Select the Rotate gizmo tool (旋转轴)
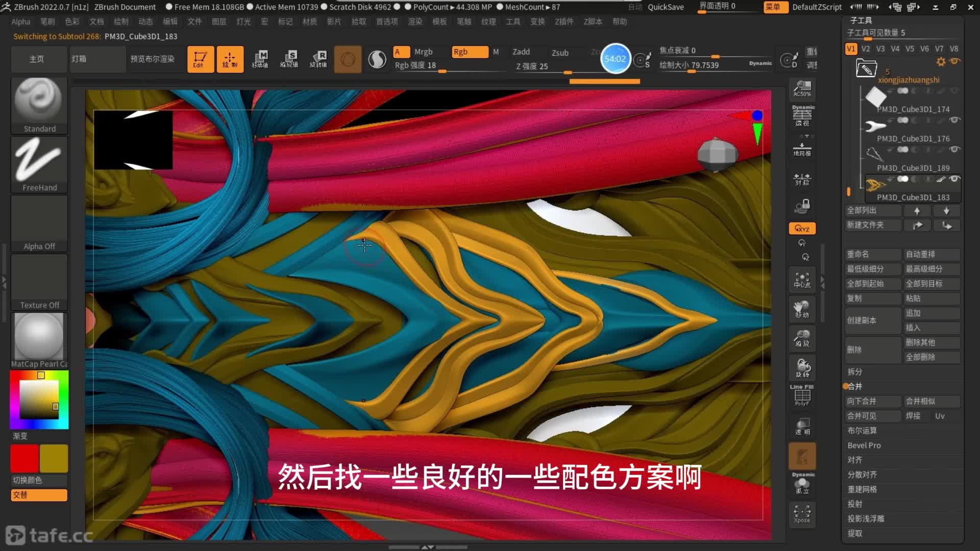 (x=318, y=59)
